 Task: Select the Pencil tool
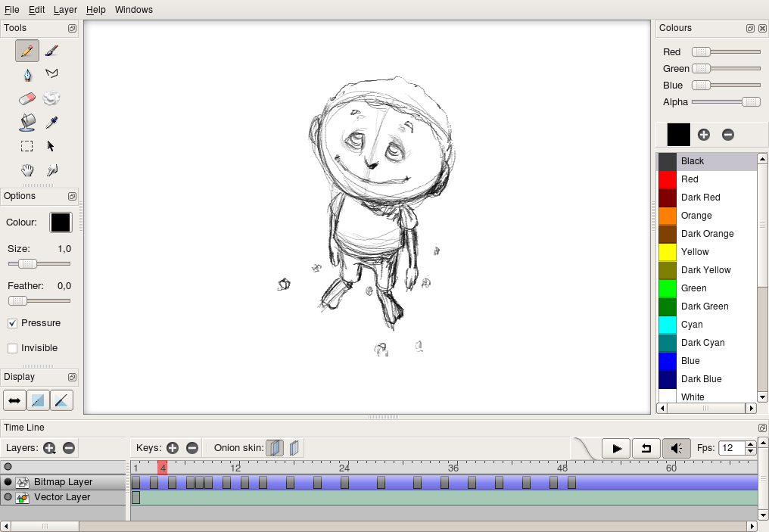tap(26, 50)
